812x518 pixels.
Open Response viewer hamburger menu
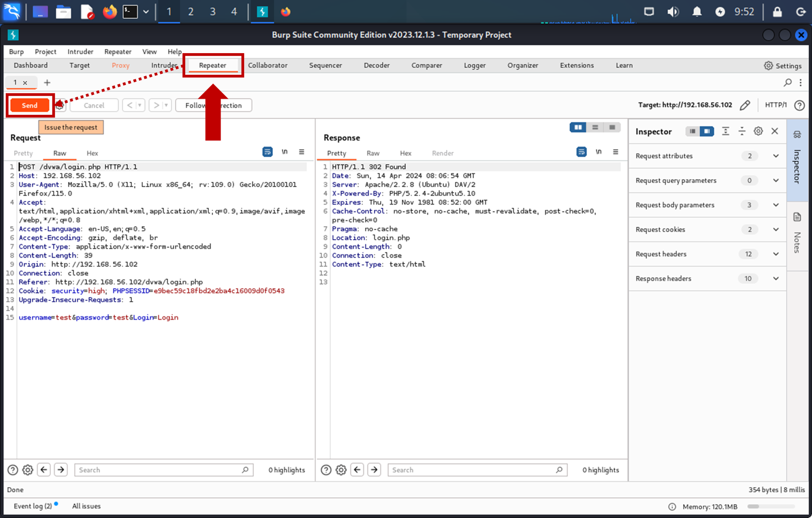point(615,152)
